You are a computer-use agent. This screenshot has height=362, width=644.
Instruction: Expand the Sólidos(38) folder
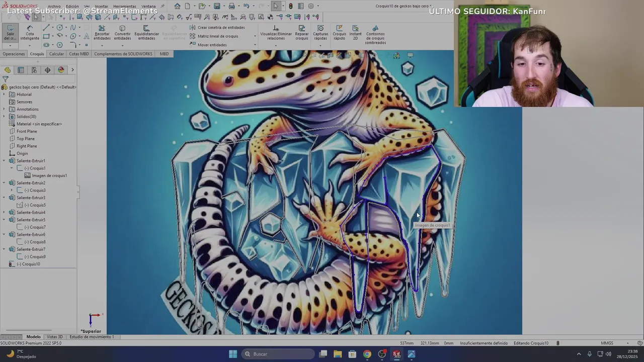coord(4,117)
